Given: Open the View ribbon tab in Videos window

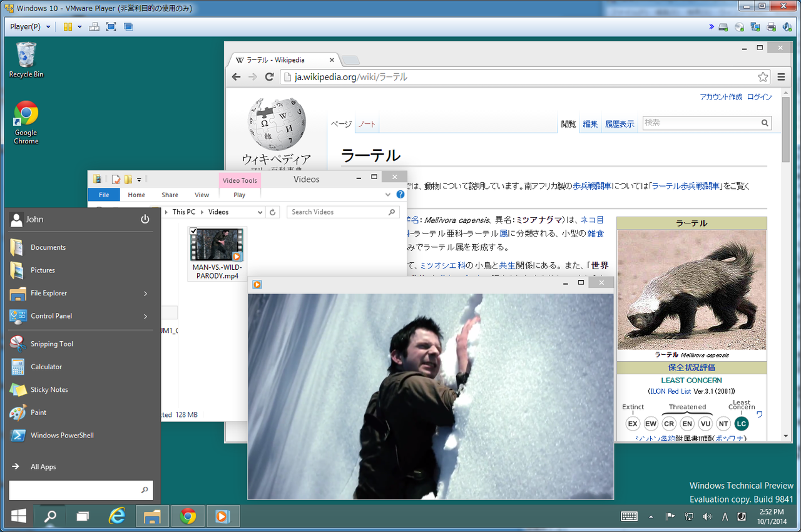Looking at the screenshot, I should click(202, 195).
